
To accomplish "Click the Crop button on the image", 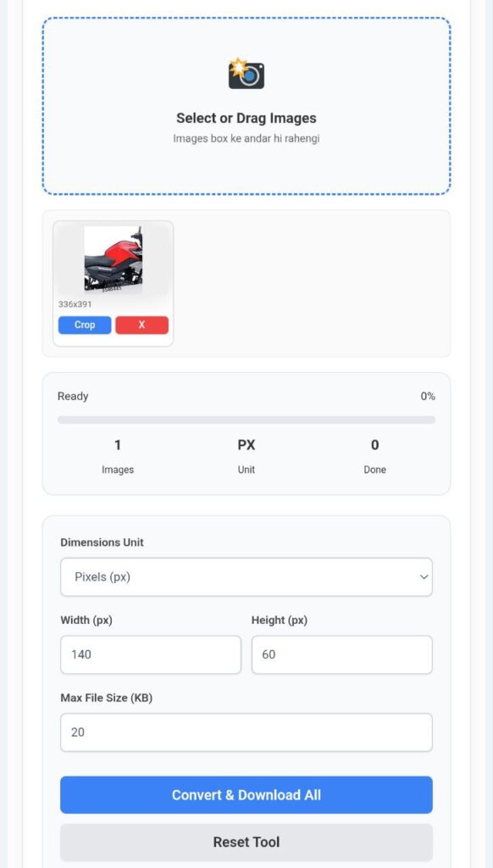I will pyautogui.click(x=84, y=325).
